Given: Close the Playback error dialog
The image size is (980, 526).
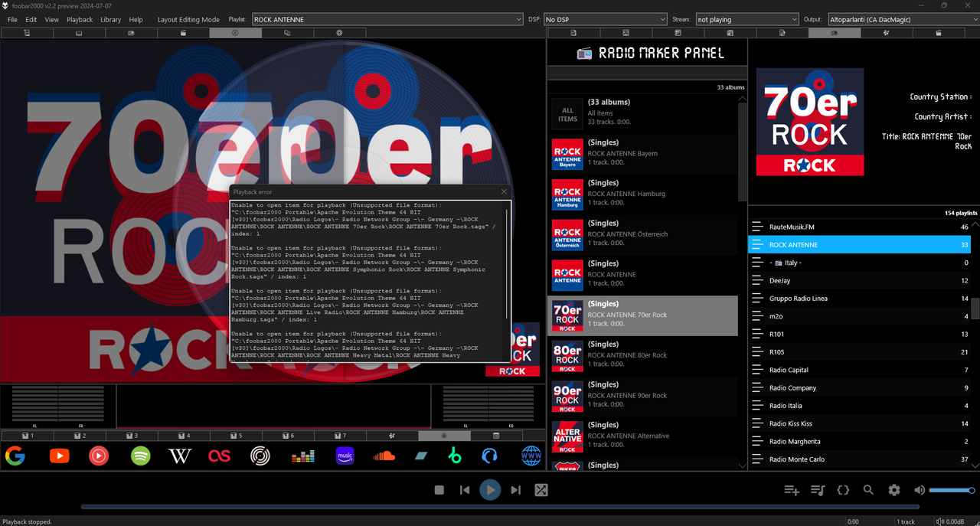Looking at the screenshot, I should coord(504,191).
